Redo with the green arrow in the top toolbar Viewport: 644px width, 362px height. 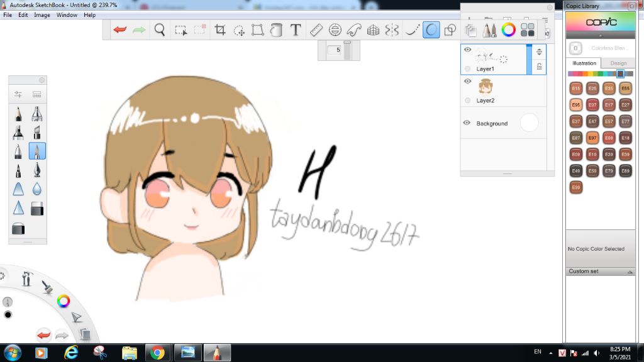139,30
